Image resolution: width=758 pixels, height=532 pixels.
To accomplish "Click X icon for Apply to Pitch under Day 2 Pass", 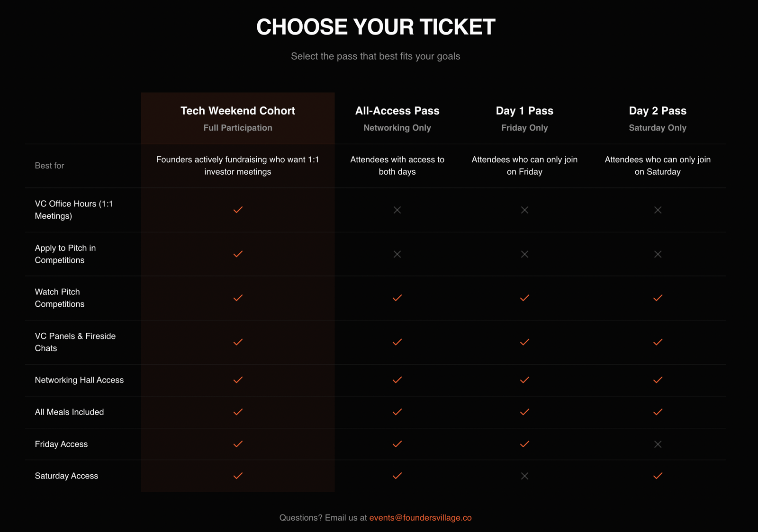I will [658, 254].
